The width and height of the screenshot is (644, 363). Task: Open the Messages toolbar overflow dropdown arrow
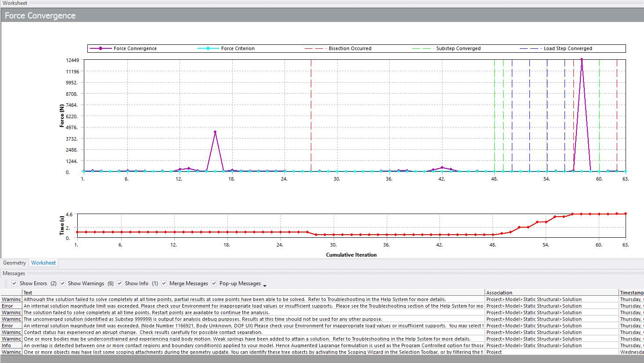tap(265, 286)
